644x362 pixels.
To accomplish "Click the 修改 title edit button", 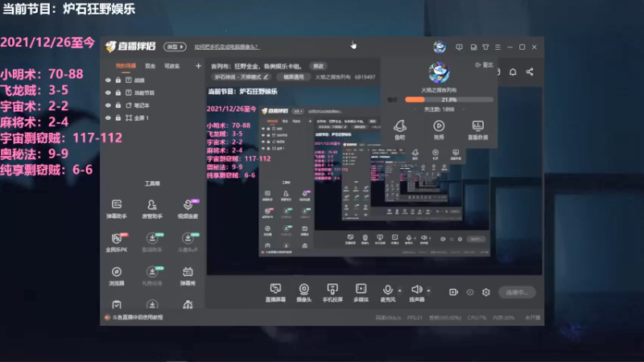I will [318, 66].
